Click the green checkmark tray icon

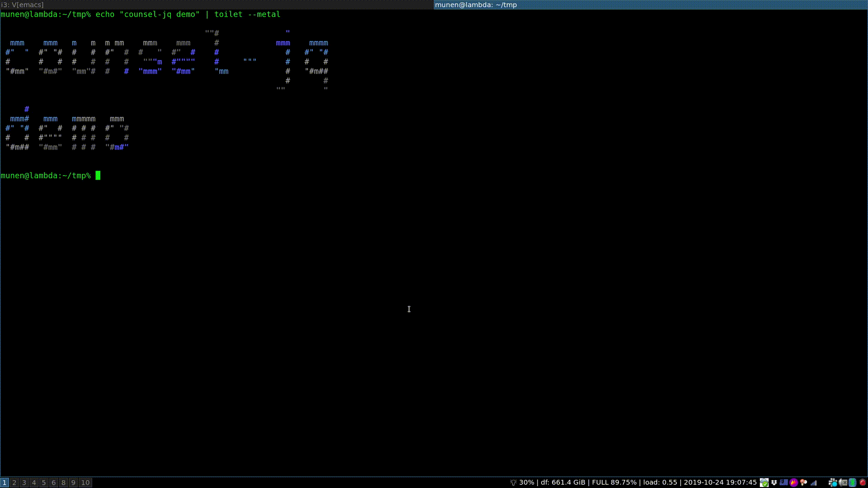pyautogui.click(x=764, y=483)
